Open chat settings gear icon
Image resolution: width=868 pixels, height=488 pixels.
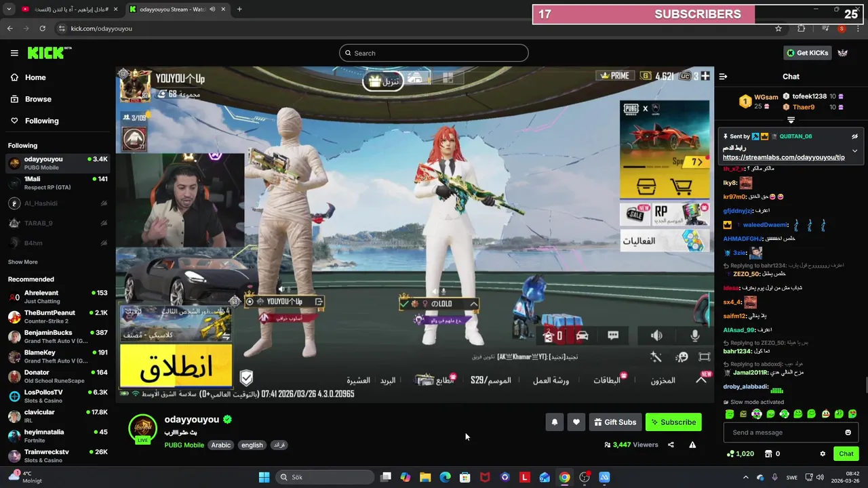[x=823, y=453]
